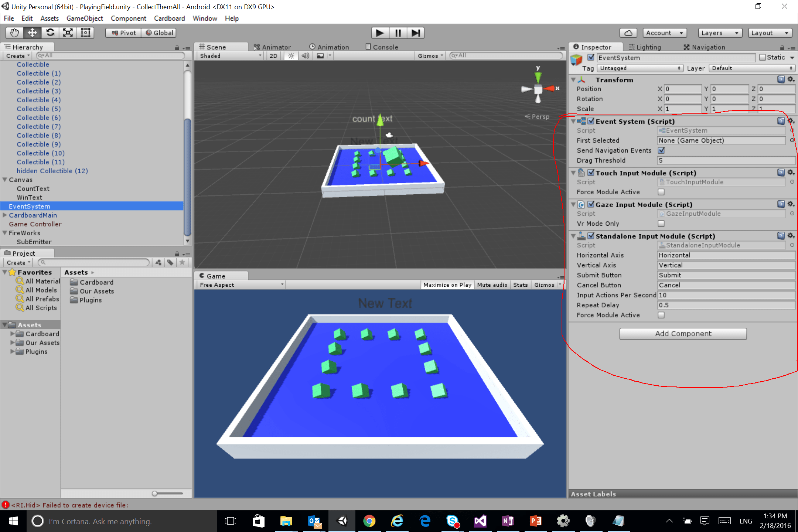This screenshot has width=798, height=532.
Task: Disable Gaze Input Module component checkbox
Action: click(591, 204)
